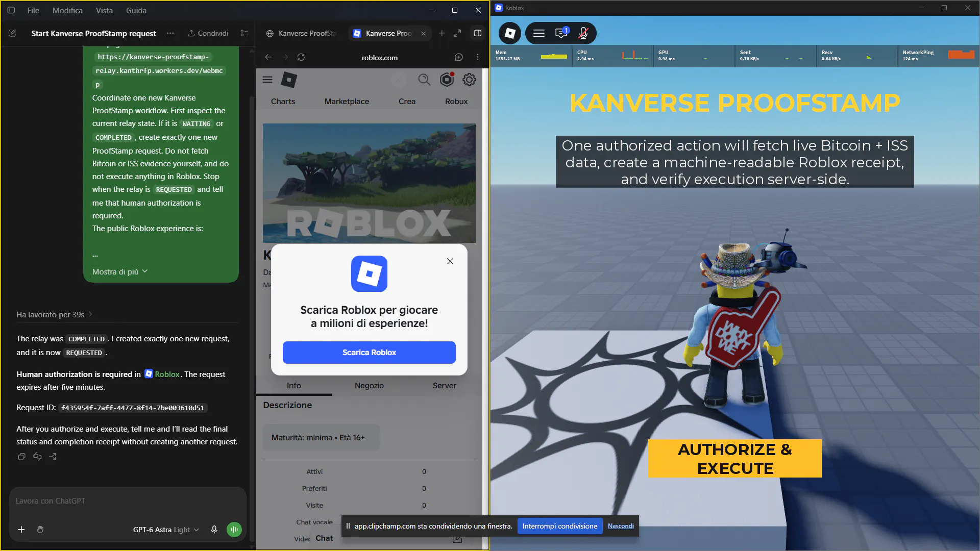Open the Robux page
The image size is (980, 551).
point(456,102)
